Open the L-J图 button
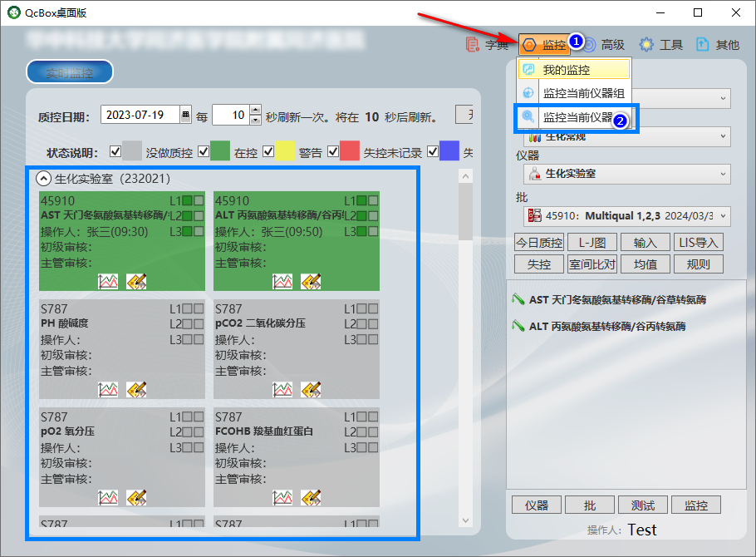This screenshot has height=557, width=756. 592,242
